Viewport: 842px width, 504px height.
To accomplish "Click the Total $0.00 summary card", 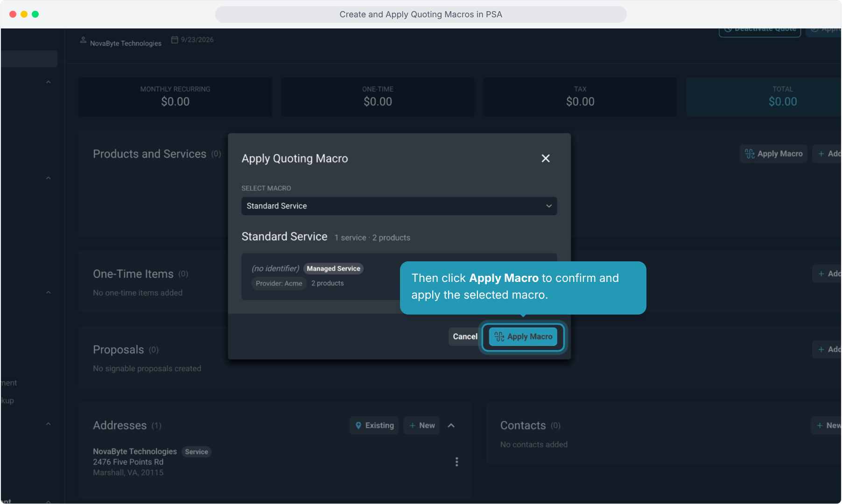I will 764,97.
